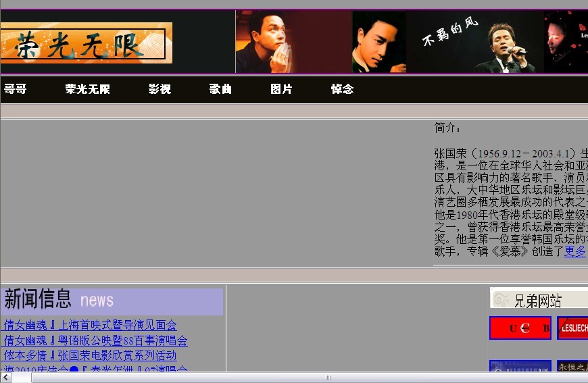Viewport: 588px width, 383px height.
Task: Open the 影视 navigation section
Action: 160,89
